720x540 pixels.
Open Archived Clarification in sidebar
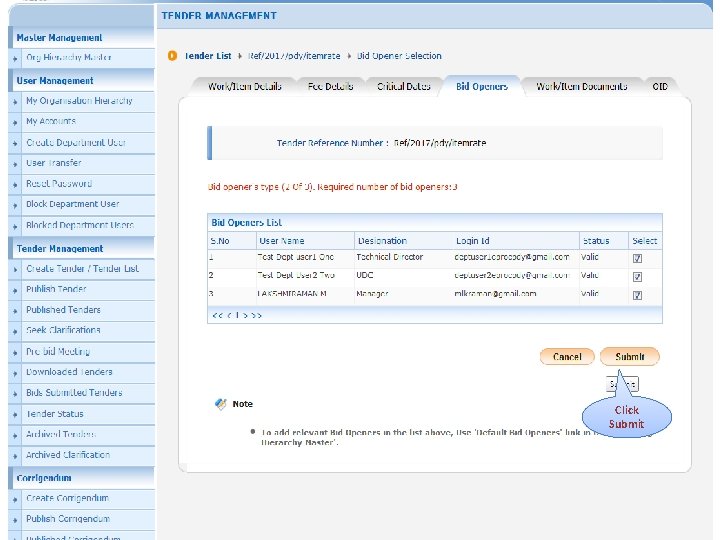pyautogui.click(x=68, y=455)
